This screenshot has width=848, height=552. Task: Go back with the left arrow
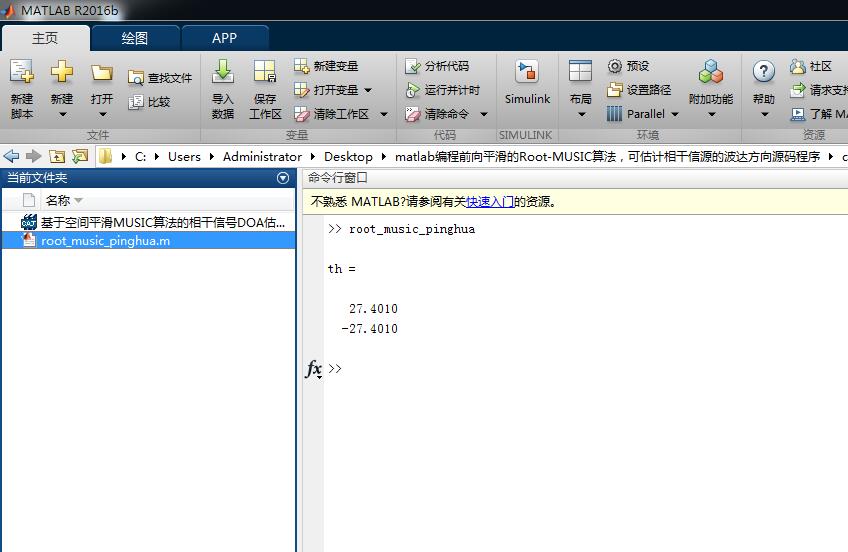click(11, 157)
